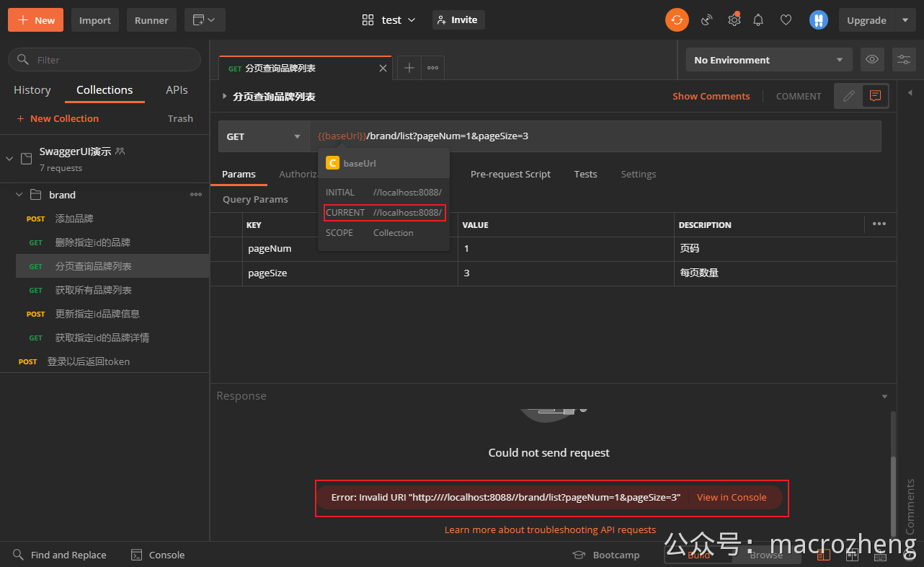
Task: Click Show Comments
Action: tap(711, 96)
